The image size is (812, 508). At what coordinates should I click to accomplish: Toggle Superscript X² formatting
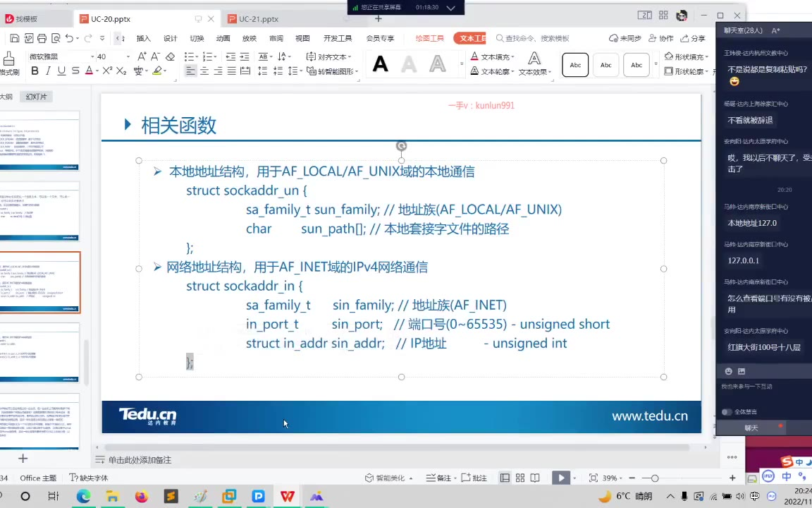coord(107,71)
